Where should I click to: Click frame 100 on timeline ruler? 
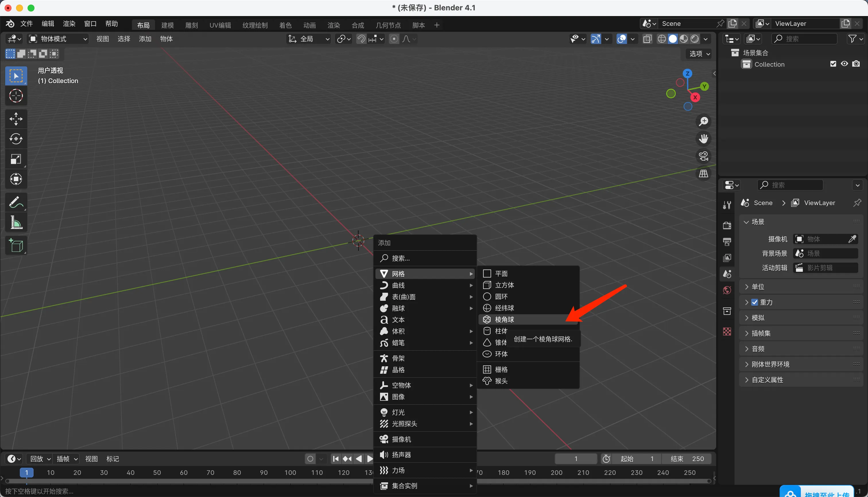click(x=290, y=472)
